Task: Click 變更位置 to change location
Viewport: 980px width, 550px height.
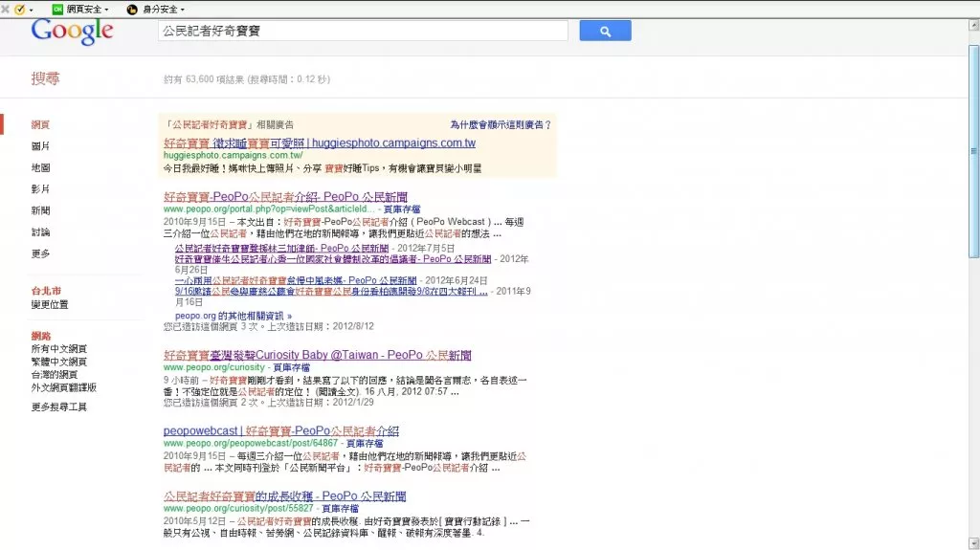Action: click(x=50, y=305)
